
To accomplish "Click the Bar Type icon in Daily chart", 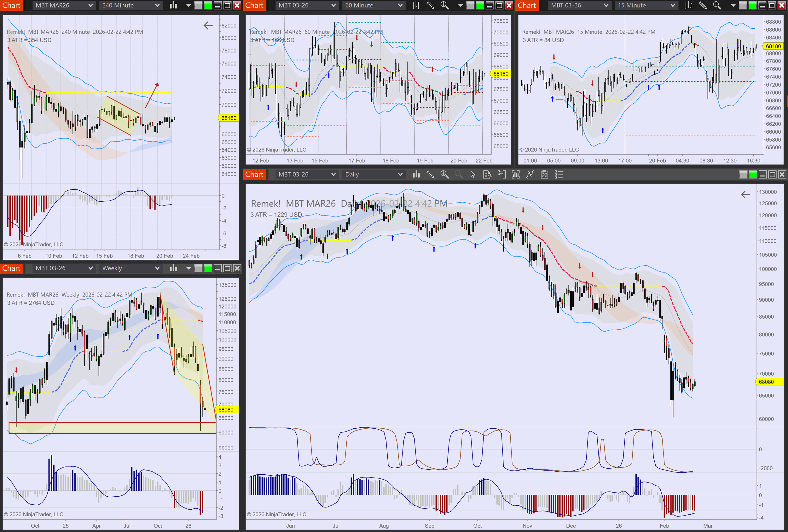I will pyautogui.click(x=416, y=175).
